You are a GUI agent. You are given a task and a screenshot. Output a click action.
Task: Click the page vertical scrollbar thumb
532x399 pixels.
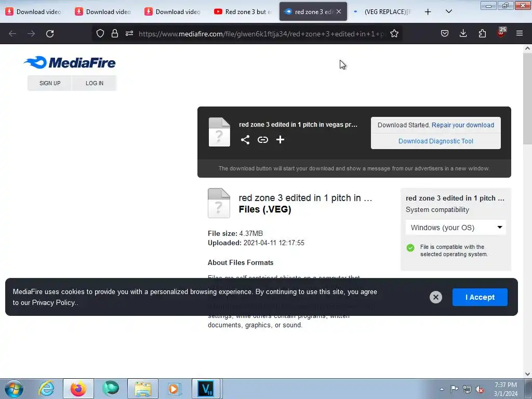pyautogui.click(x=527, y=98)
